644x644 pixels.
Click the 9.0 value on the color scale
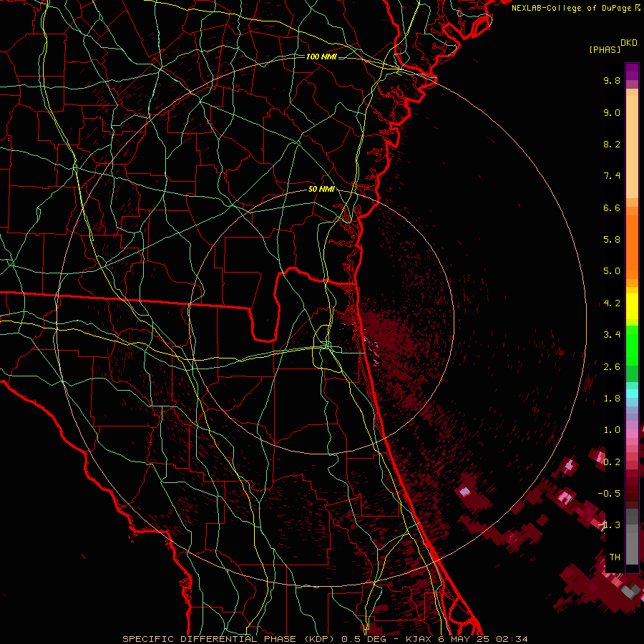(x=612, y=112)
